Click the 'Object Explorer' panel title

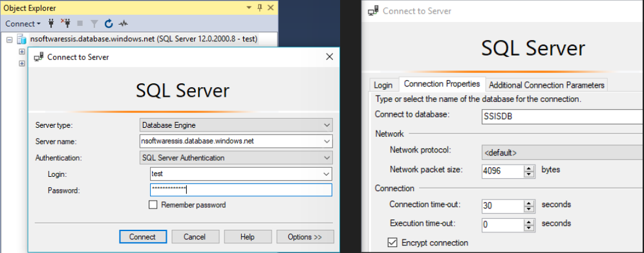30,8
